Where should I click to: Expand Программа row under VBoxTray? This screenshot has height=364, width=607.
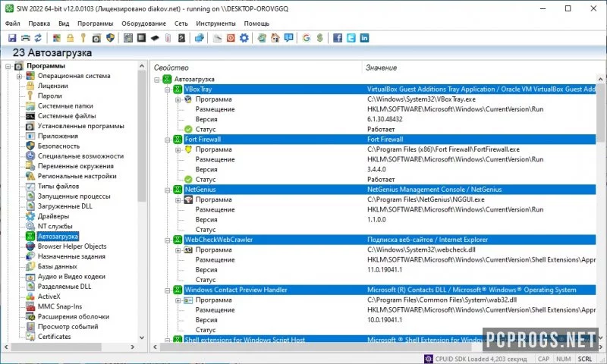click(178, 99)
